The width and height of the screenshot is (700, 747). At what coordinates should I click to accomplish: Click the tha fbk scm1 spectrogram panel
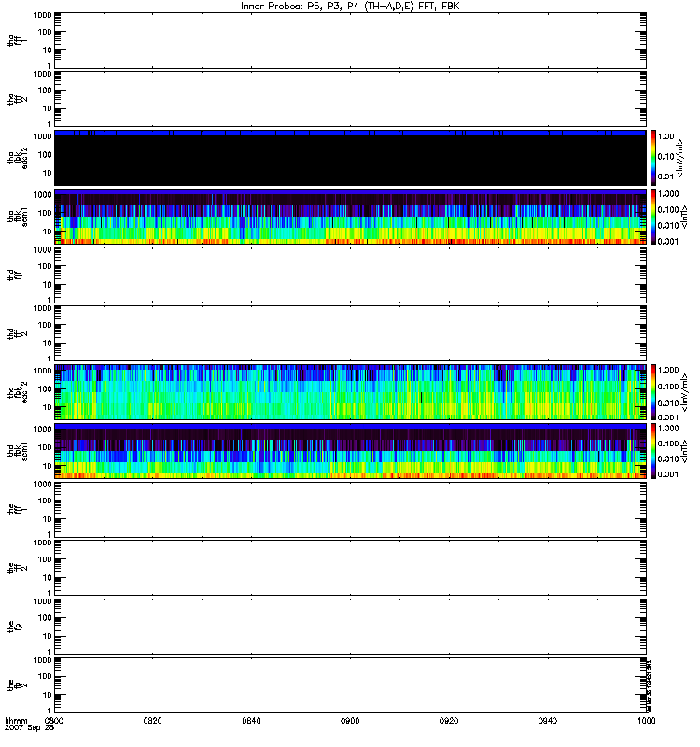coord(350,217)
